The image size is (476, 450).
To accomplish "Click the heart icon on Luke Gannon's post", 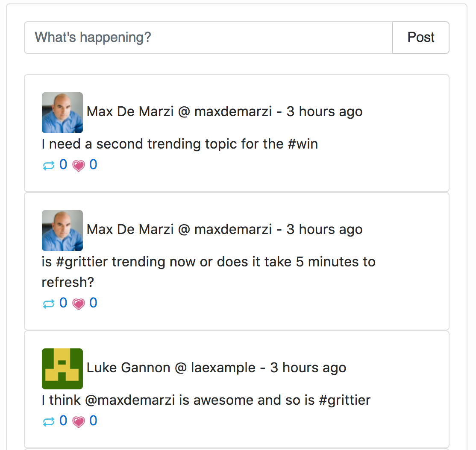I will coord(79,422).
